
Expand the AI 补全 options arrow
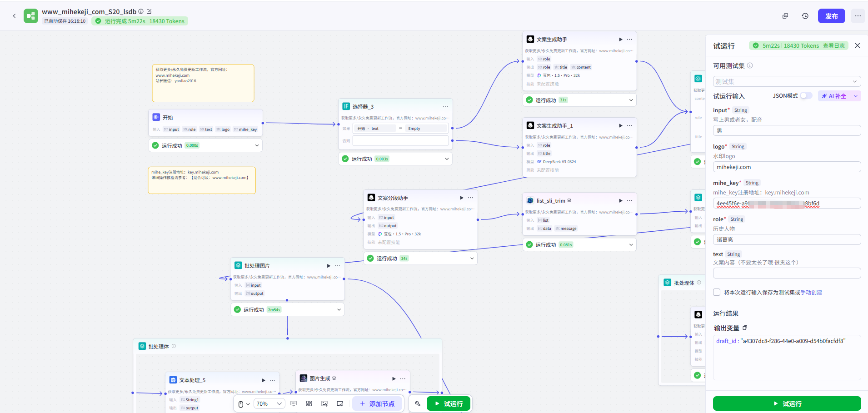(x=856, y=96)
